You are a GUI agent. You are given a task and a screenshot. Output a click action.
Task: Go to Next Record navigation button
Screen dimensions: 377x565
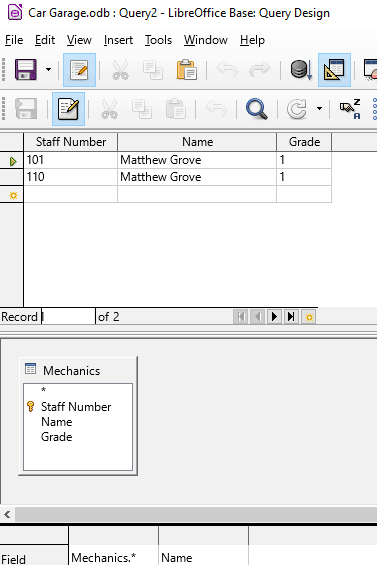click(274, 317)
